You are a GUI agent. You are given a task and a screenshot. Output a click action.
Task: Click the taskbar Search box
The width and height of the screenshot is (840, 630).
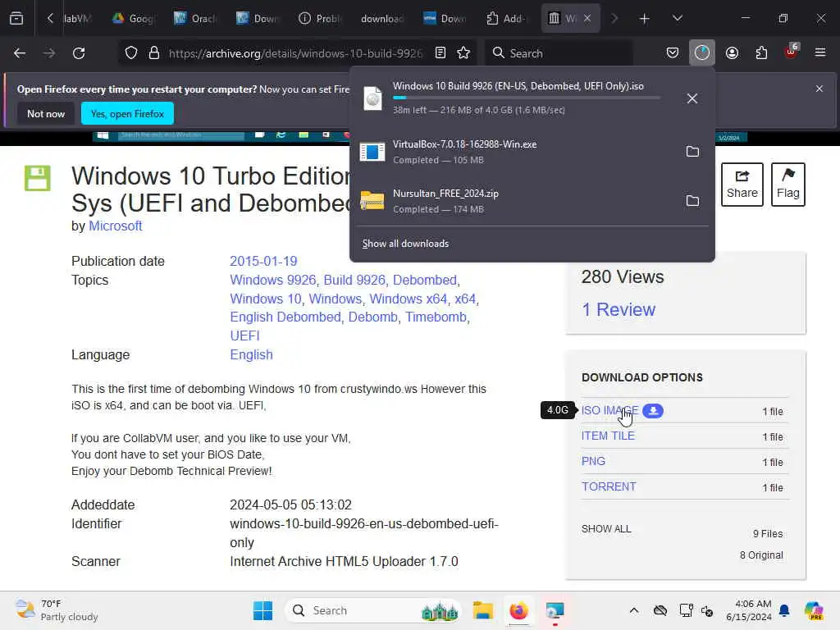(374, 610)
